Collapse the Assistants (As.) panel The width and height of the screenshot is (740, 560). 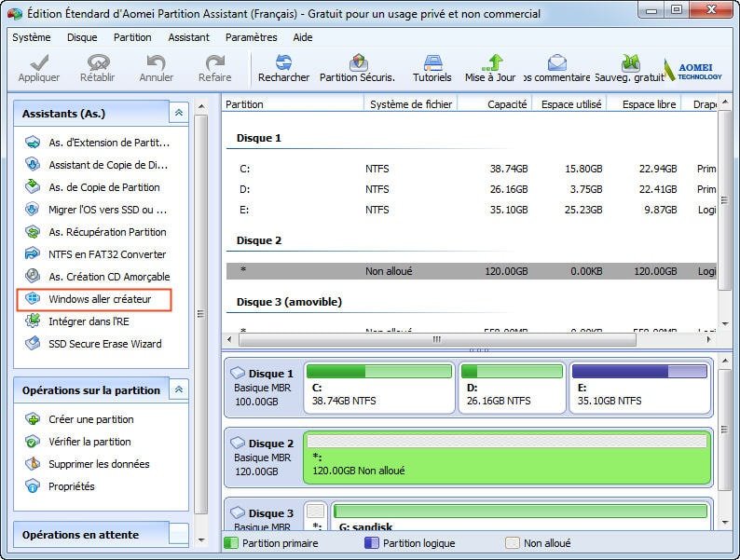(x=179, y=113)
